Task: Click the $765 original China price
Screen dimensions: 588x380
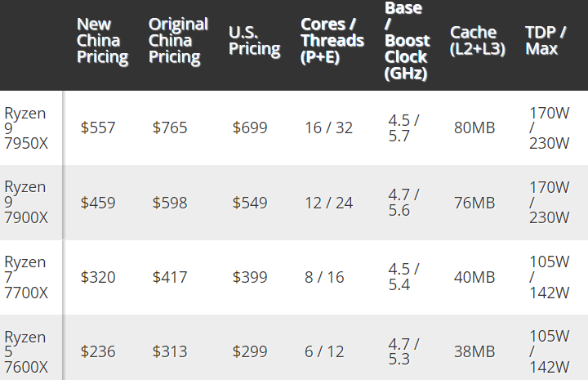Action: click(170, 127)
